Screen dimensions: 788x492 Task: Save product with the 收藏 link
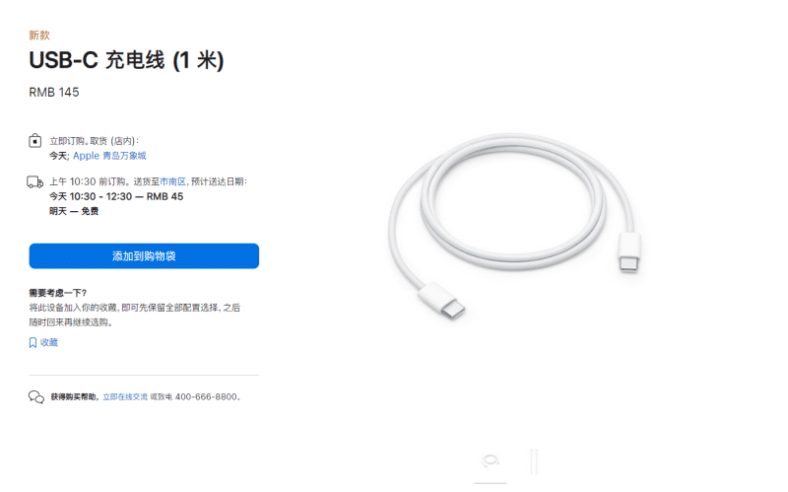[x=49, y=343]
